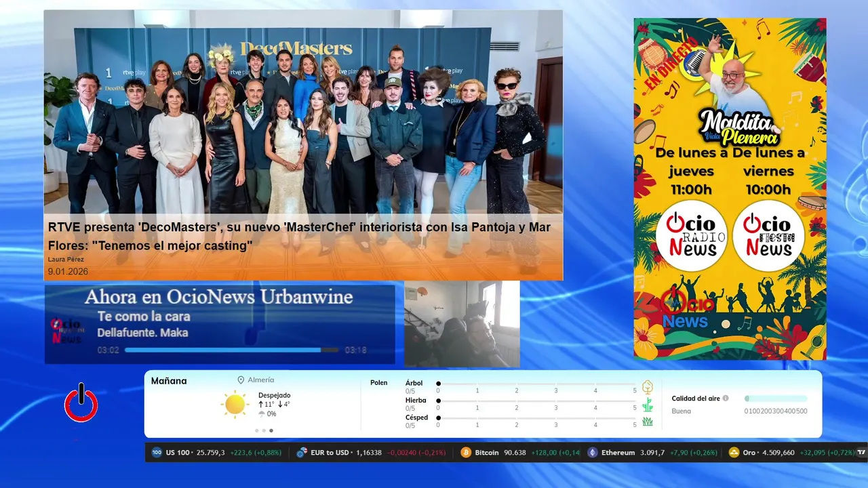Click the Hierba pollen level slider
The height and width of the screenshot is (488, 868).
(x=537, y=401)
